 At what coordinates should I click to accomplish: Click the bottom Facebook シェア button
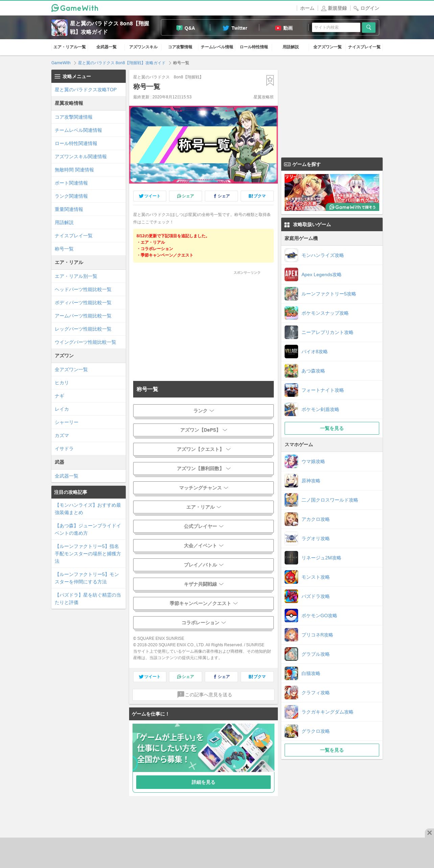tap(221, 677)
